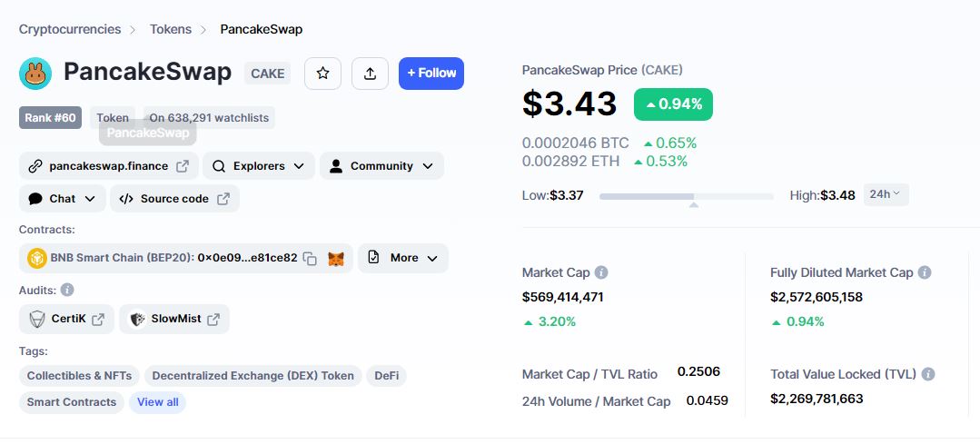Click the Token badge
Screen dimensions: 980x444
[x=113, y=117]
